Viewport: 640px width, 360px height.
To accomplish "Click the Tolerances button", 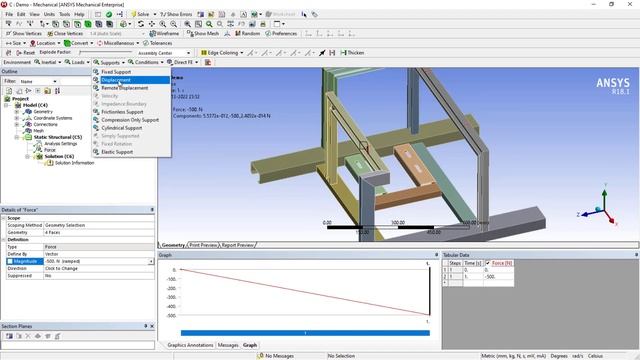I will coord(157,43).
